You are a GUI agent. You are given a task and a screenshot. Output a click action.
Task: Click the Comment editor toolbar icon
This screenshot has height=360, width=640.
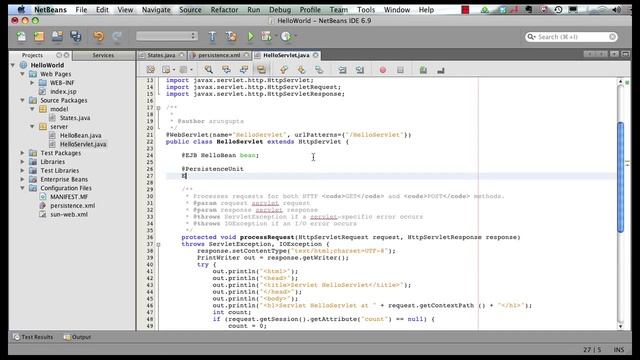pyautogui.click(x=423, y=70)
